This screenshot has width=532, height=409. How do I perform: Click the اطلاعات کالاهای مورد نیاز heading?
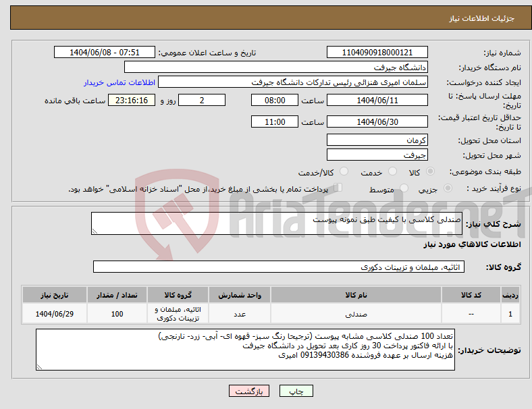click(472, 244)
